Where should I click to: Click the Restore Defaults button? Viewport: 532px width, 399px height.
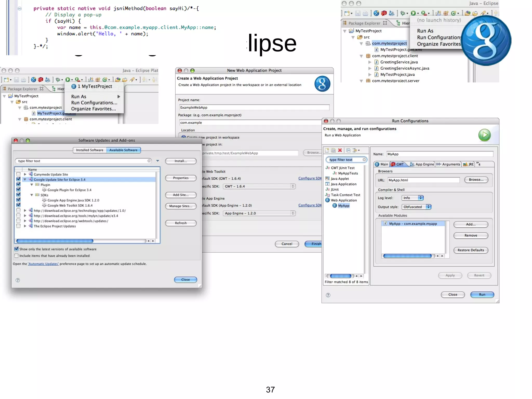click(471, 250)
